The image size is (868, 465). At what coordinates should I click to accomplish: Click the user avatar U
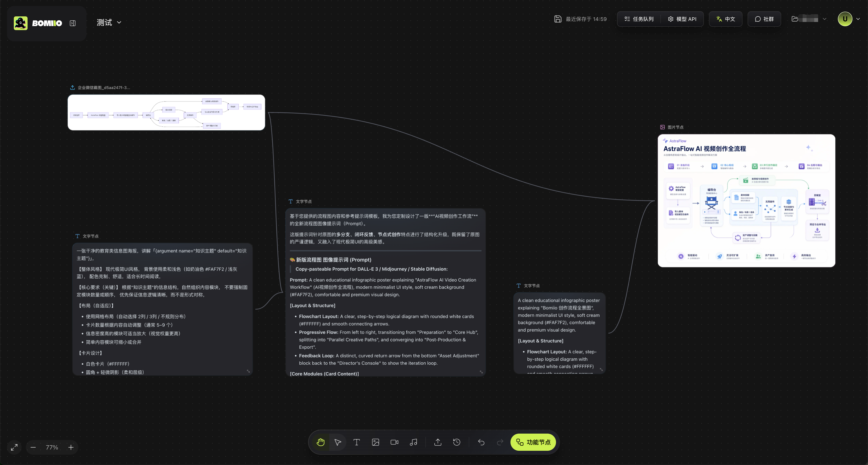pos(845,19)
